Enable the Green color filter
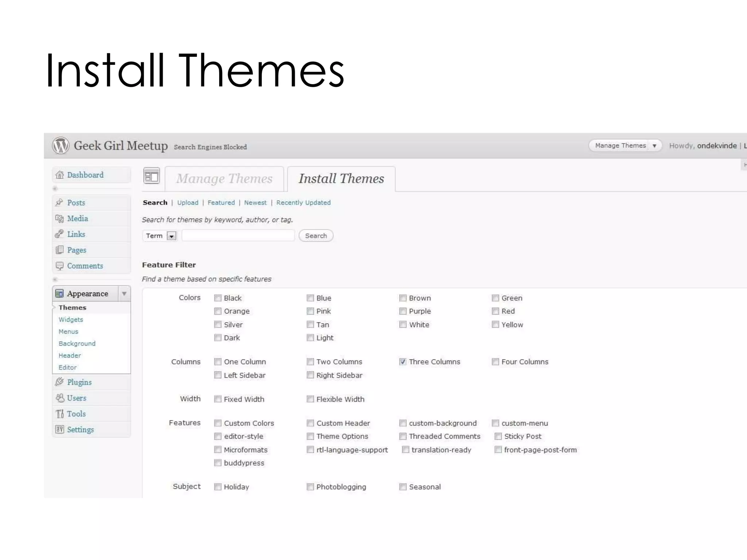This screenshot has width=747, height=560. coord(495,298)
